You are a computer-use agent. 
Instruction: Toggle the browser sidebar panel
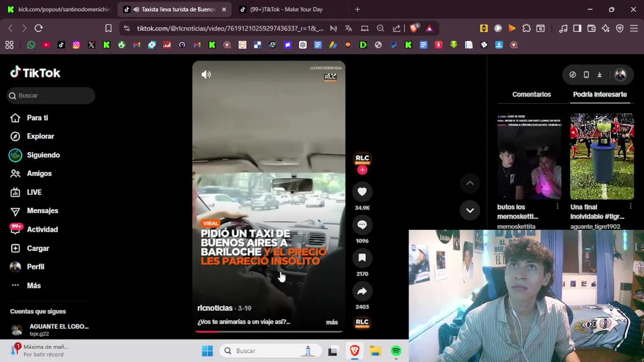click(577, 29)
